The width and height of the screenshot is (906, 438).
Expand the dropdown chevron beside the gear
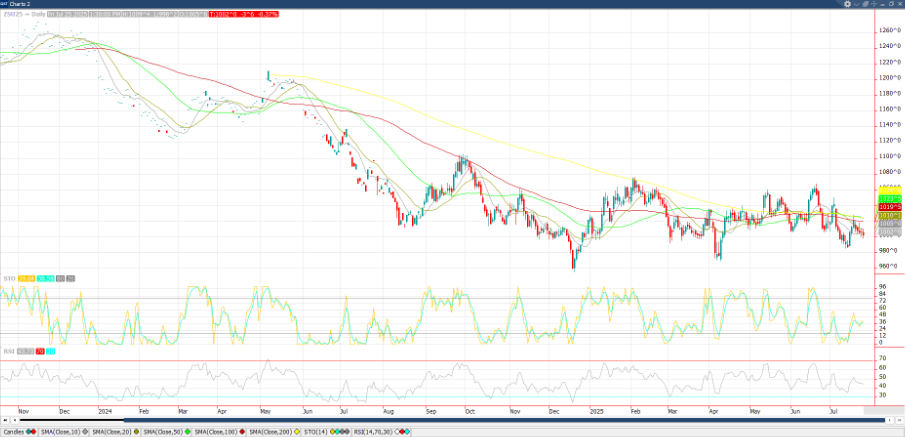click(856, 5)
